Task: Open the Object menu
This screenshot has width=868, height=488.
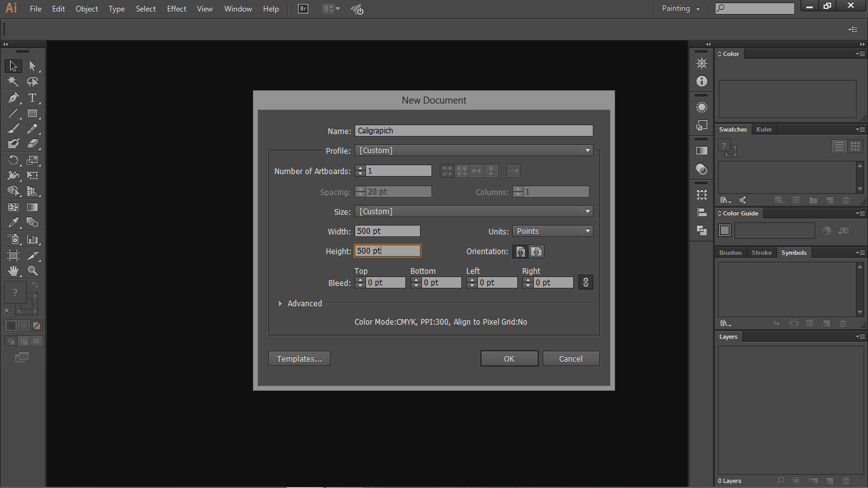Action: pyautogui.click(x=86, y=9)
